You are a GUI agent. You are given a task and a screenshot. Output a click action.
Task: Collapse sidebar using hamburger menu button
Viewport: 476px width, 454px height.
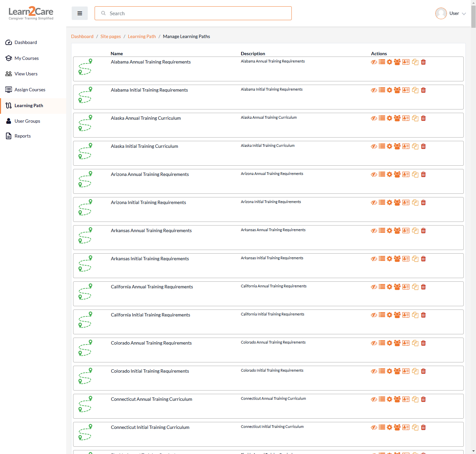tap(80, 14)
